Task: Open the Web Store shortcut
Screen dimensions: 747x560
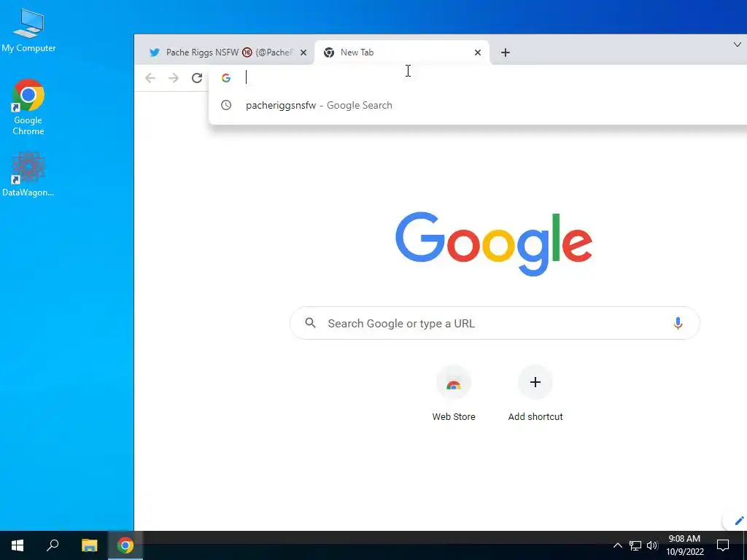Action: click(454, 393)
